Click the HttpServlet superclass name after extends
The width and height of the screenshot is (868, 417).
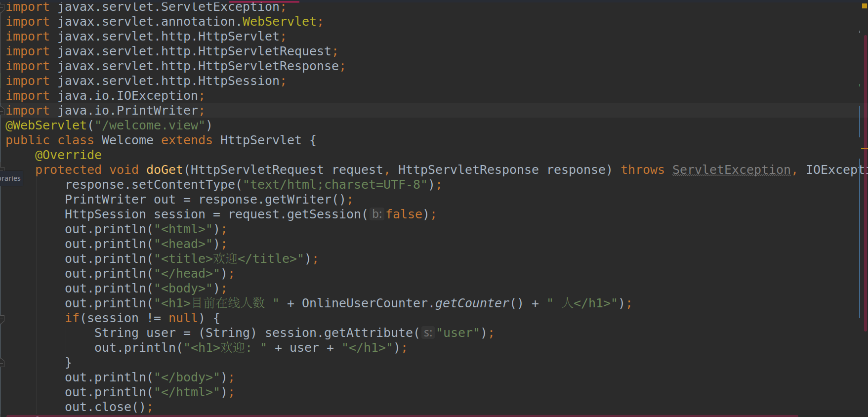pyautogui.click(x=261, y=140)
